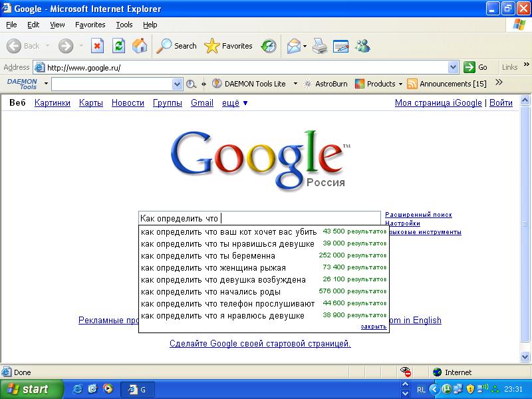Open Products dropdown arrow
Image resolution: width=532 pixels, height=399 pixels.
click(400, 84)
